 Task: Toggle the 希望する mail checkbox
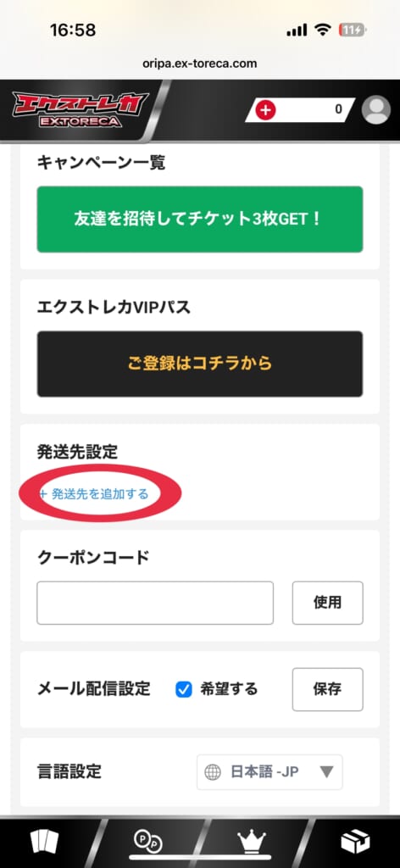pyautogui.click(x=184, y=689)
